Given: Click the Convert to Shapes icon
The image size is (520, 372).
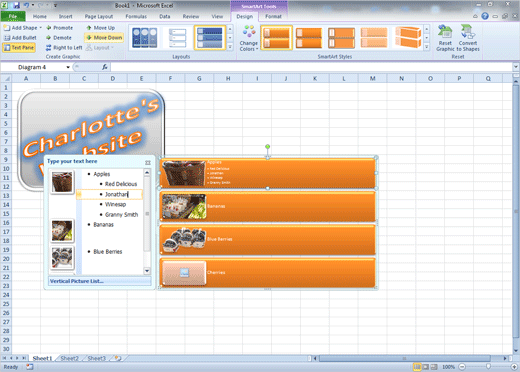Looking at the screenshot, I should (x=468, y=32).
